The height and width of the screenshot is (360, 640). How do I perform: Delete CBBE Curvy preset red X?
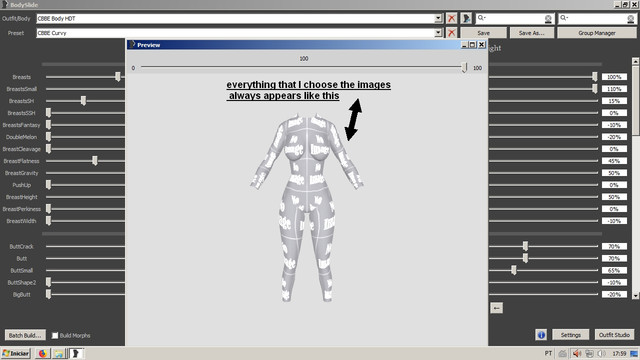point(451,33)
